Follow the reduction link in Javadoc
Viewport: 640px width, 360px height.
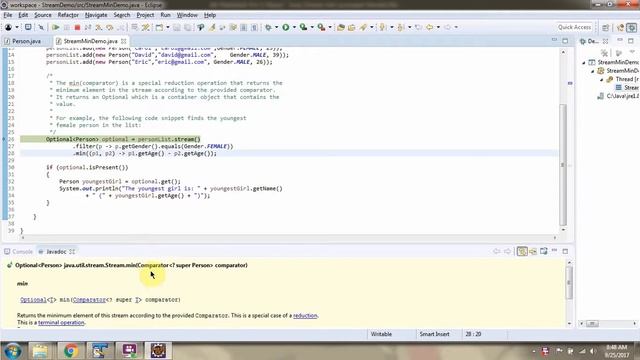(305, 316)
